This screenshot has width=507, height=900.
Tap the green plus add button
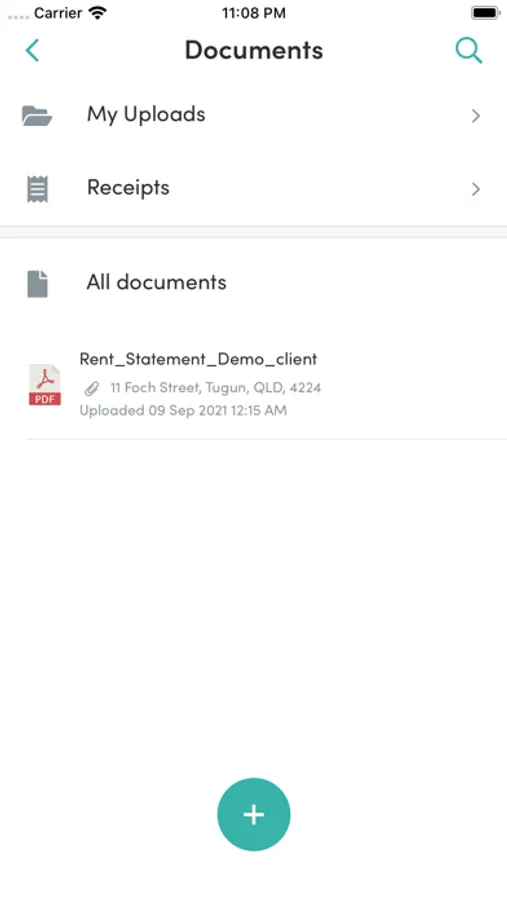[254, 814]
